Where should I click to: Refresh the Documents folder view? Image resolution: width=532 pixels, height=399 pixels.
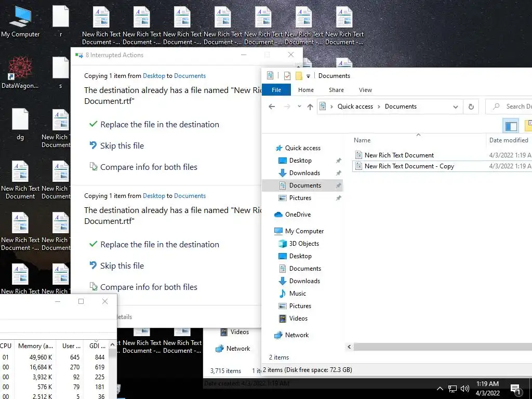coord(471,107)
